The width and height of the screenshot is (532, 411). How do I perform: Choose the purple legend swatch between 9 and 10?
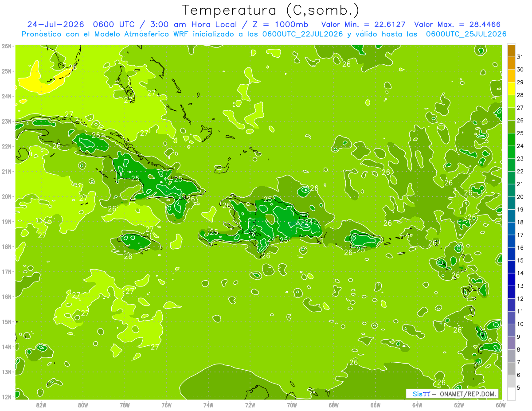pyautogui.click(x=511, y=330)
